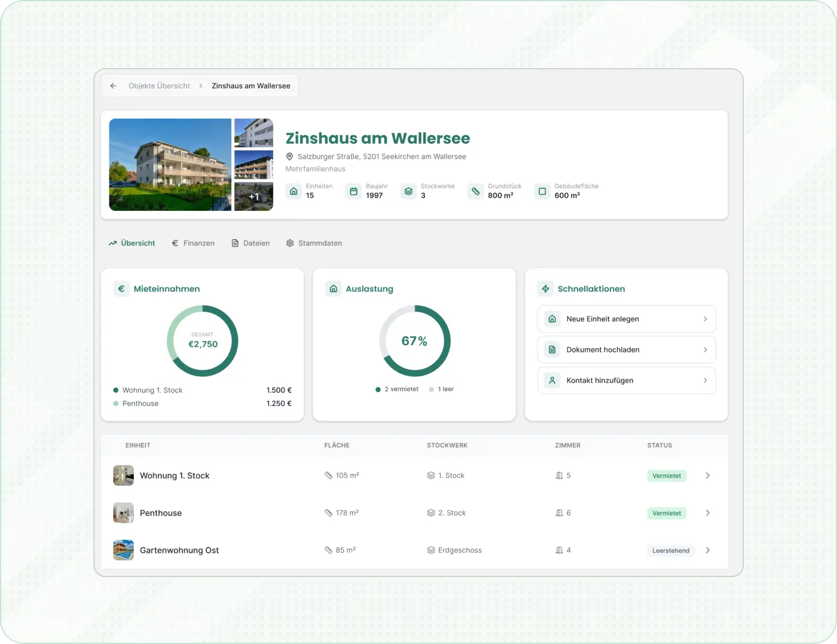The width and height of the screenshot is (837, 644).
Task: Click the Euro icon beside Mieteinnahmen
Action: (x=121, y=289)
